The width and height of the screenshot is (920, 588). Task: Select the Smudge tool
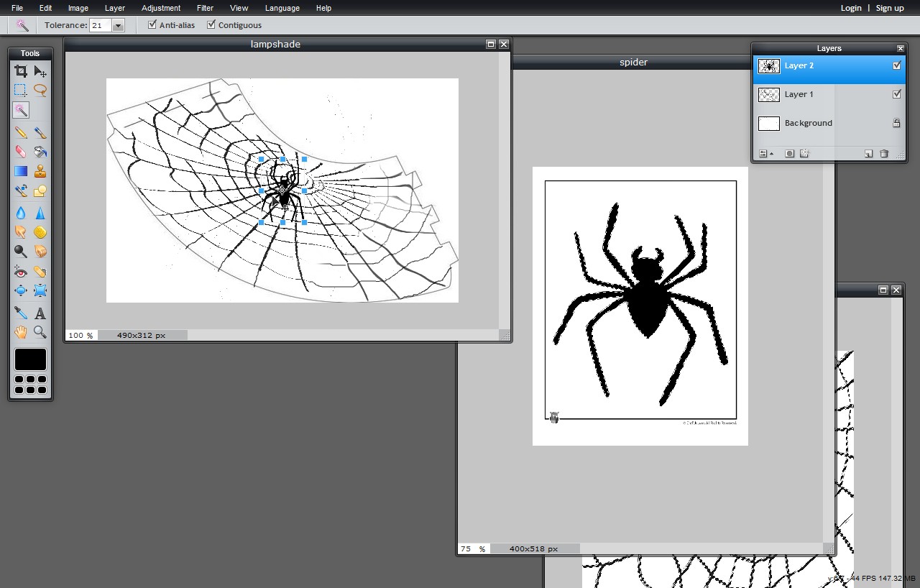tap(21, 232)
